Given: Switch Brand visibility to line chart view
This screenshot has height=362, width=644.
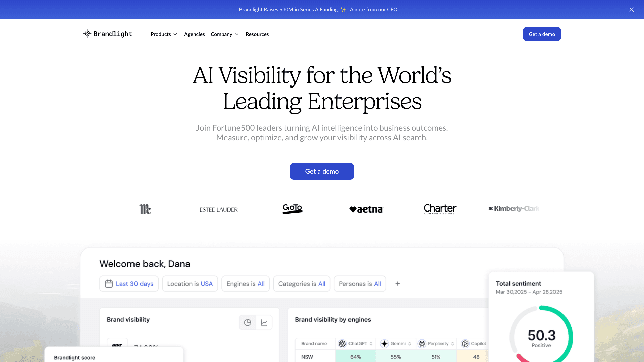Looking at the screenshot, I should point(264,322).
